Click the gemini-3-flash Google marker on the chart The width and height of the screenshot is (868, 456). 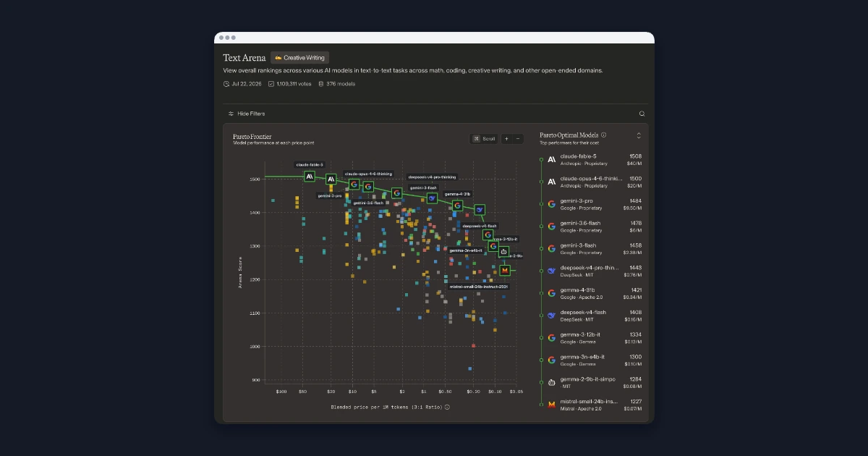(396, 193)
